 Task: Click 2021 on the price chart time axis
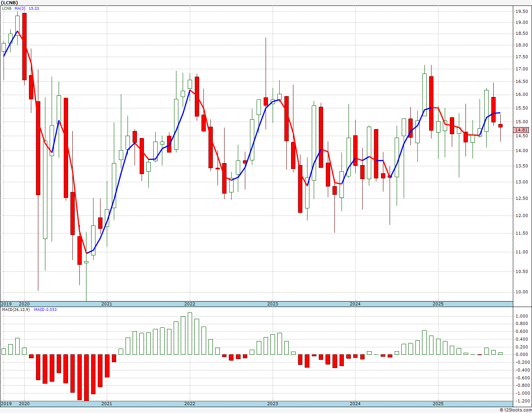coord(107,304)
